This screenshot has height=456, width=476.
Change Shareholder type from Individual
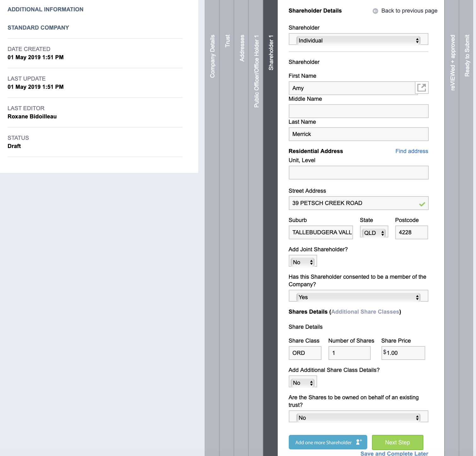[358, 40]
